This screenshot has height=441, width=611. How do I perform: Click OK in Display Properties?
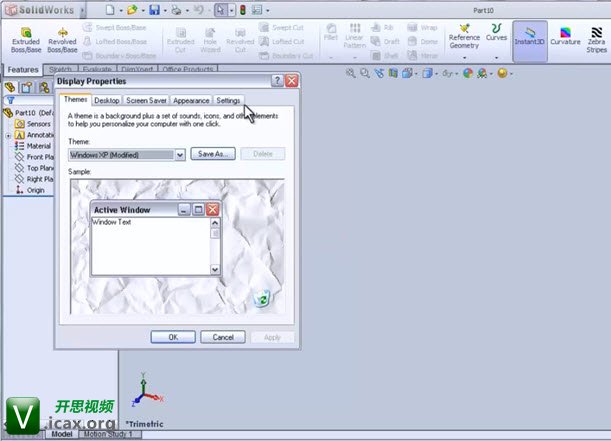coord(173,337)
